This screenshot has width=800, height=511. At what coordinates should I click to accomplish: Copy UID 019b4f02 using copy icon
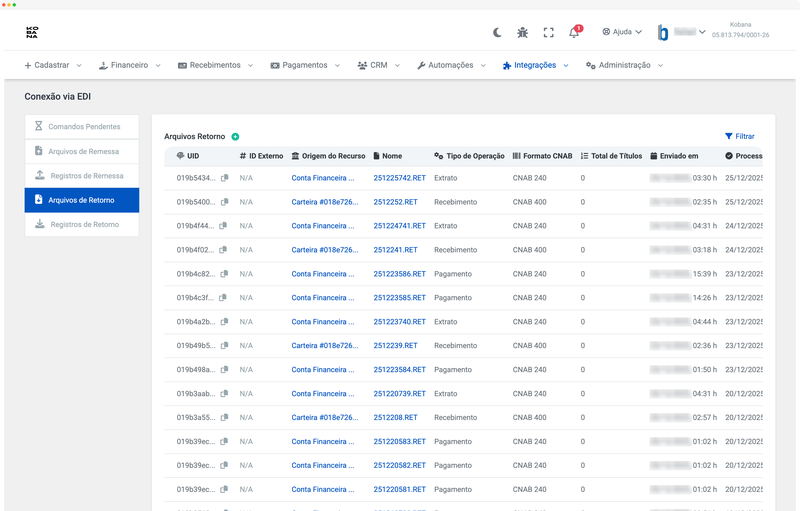(x=225, y=250)
